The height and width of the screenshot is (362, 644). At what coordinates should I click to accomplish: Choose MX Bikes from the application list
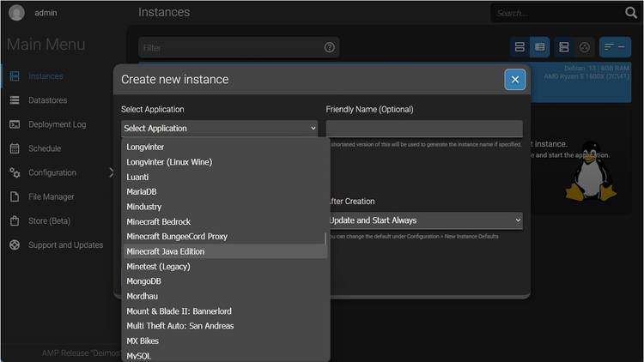pyautogui.click(x=225, y=341)
